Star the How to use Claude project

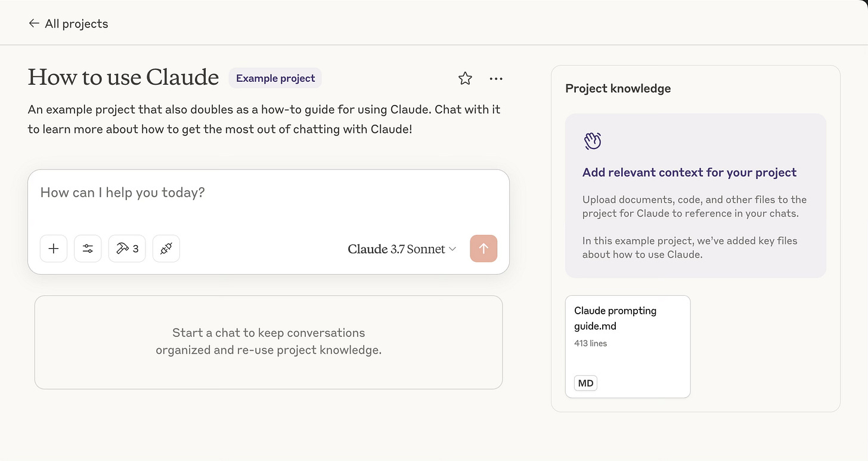pyautogui.click(x=465, y=78)
